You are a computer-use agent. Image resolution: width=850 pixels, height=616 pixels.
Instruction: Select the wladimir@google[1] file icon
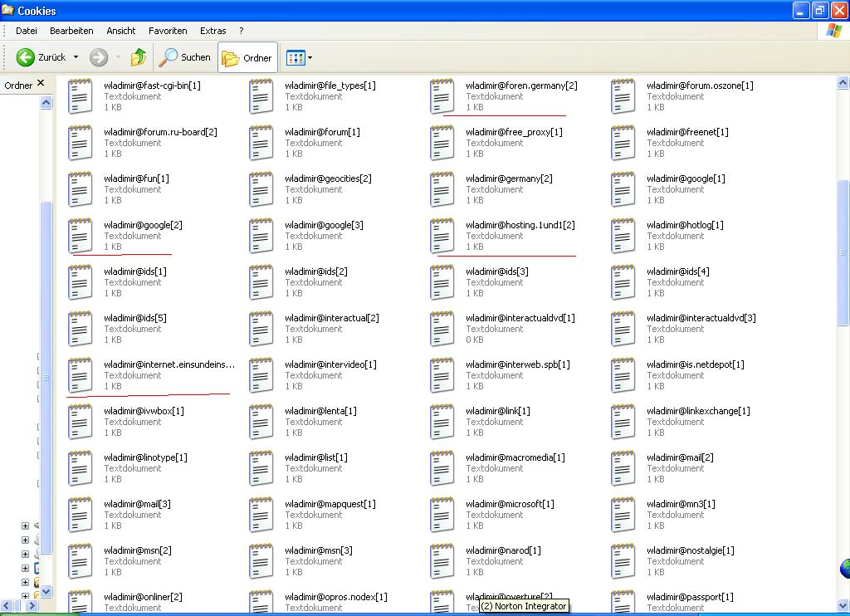coord(623,189)
